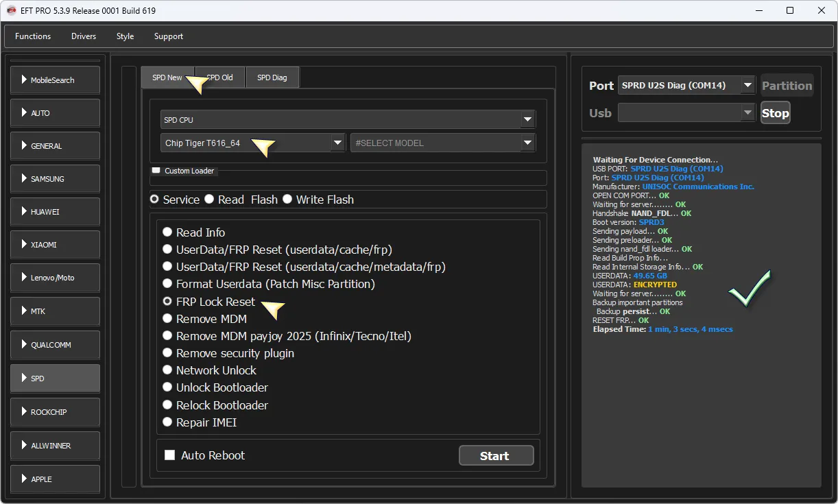Expand the Chip Tiger T616_64 dropdown
Image resolution: width=838 pixels, height=504 pixels.
(x=337, y=143)
